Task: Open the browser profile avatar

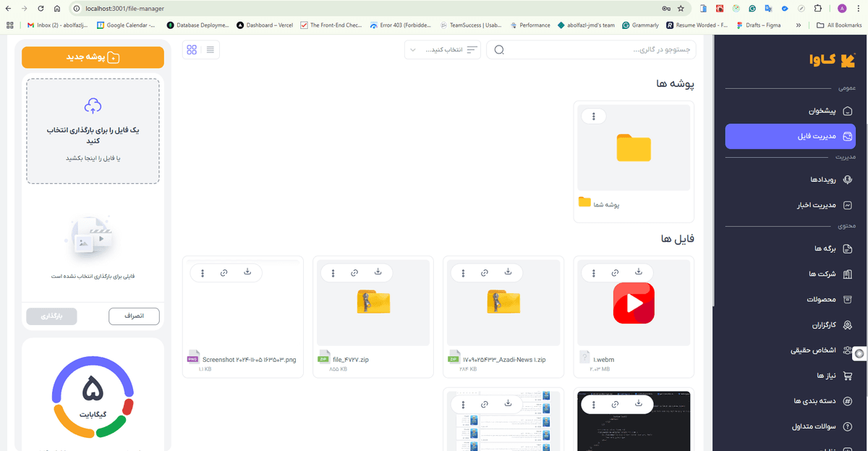Action: (x=842, y=9)
